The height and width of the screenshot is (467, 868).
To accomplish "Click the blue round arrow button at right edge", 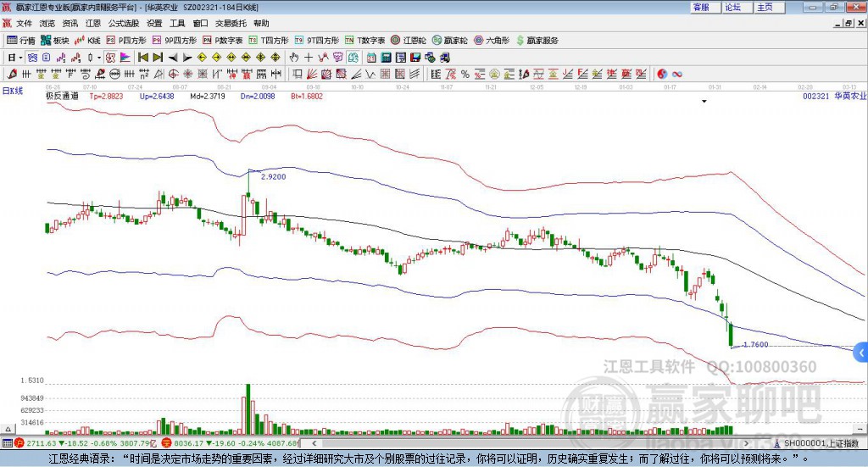I will pos(861,352).
